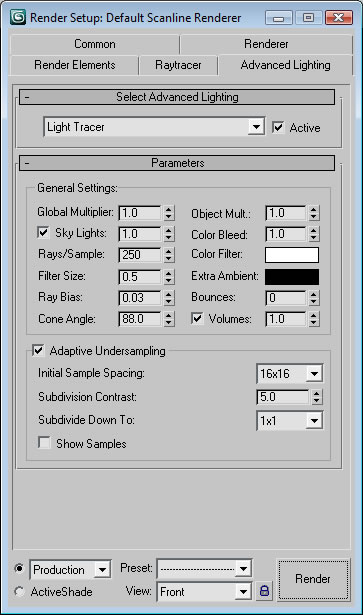Click the lock view icon next to Front

pos(265,591)
